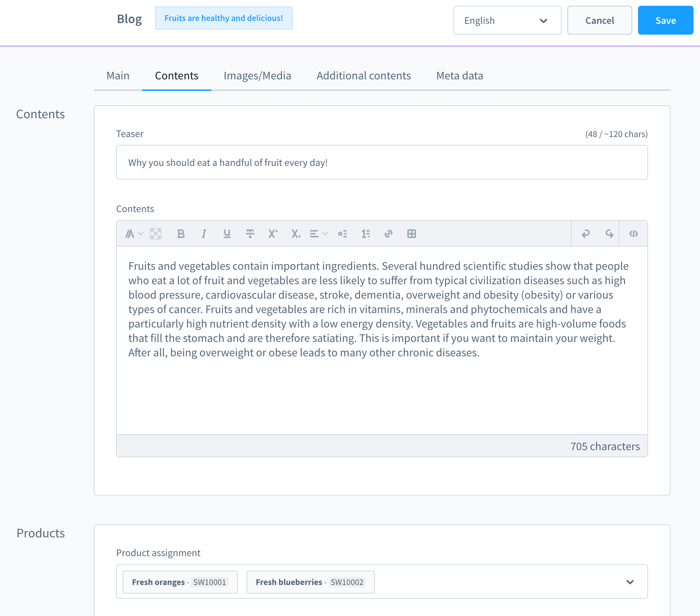Insert a table in the editor
This screenshot has height=616, width=700.
click(412, 234)
